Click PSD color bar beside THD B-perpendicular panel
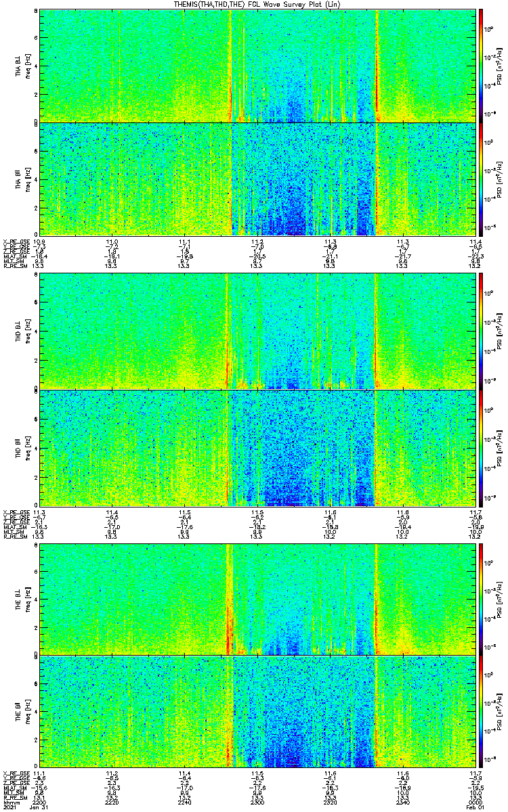This screenshot has height=812, width=508. (x=481, y=331)
